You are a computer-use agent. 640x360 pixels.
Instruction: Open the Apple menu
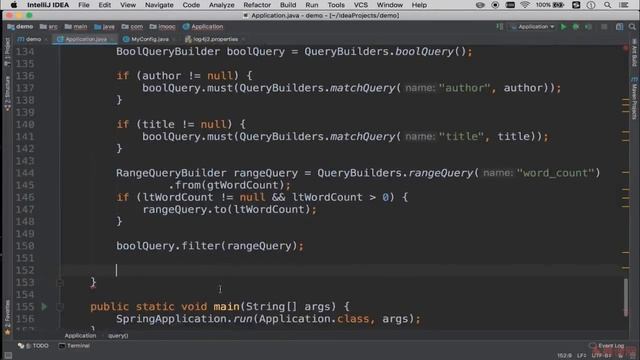coord(13,5)
